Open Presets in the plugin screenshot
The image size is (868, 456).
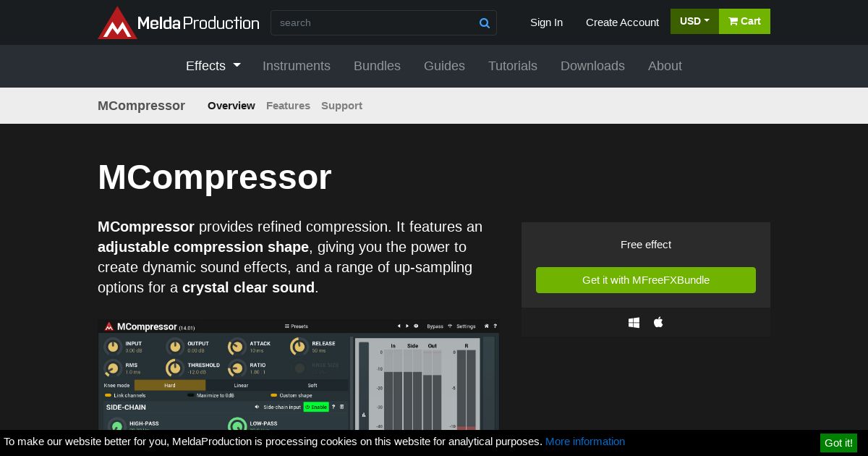click(x=297, y=326)
